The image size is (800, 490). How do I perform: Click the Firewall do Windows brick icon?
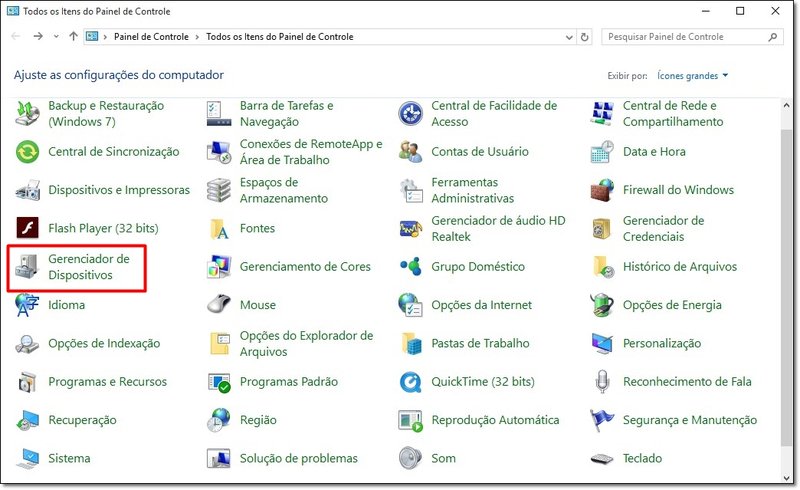click(x=602, y=190)
